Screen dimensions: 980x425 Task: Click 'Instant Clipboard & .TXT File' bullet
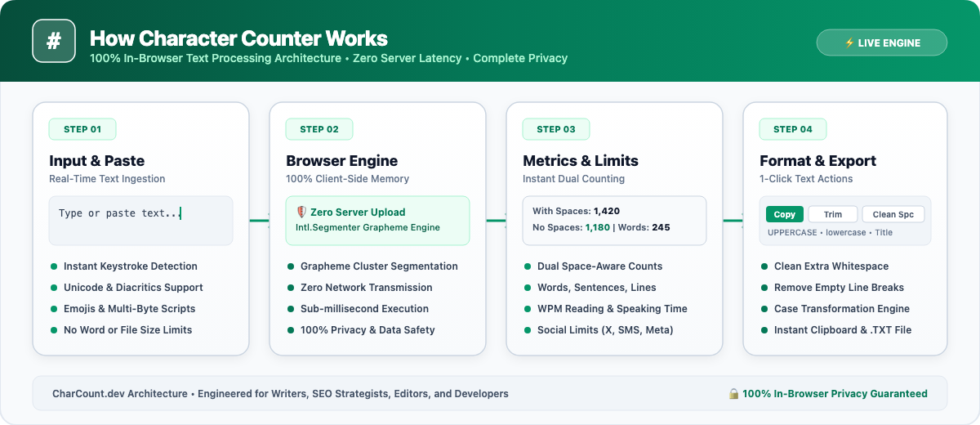pyautogui.click(x=843, y=330)
